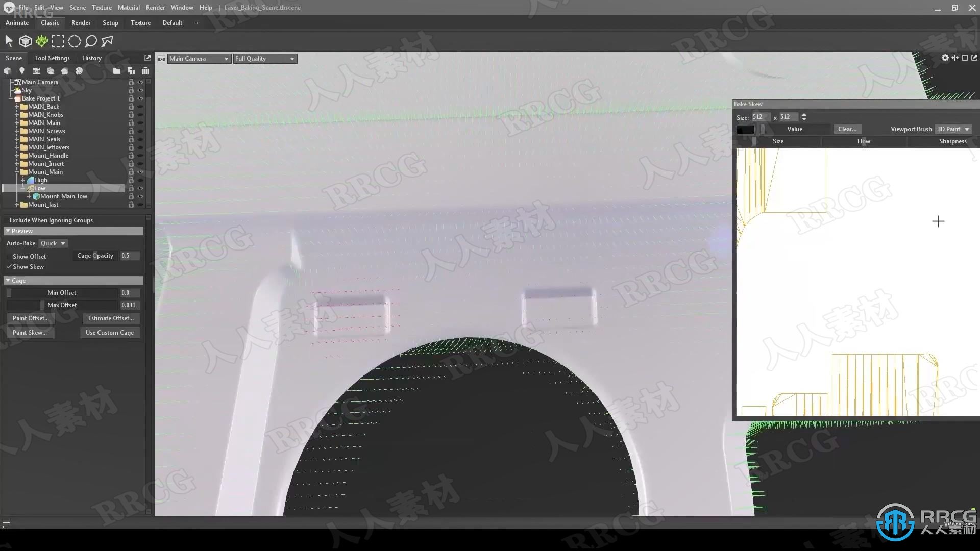Image resolution: width=980 pixels, height=551 pixels.
Task: Pop out the Scene panel
Action: (148, 58)
